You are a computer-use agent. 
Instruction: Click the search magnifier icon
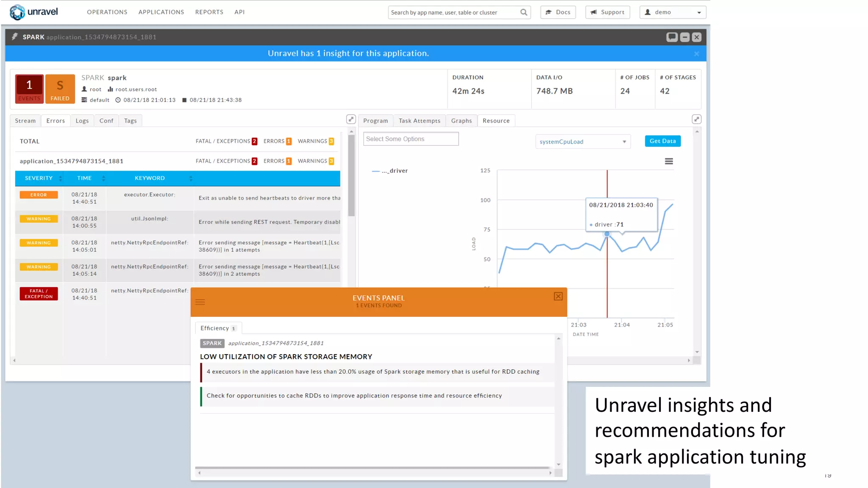(524, 12)
